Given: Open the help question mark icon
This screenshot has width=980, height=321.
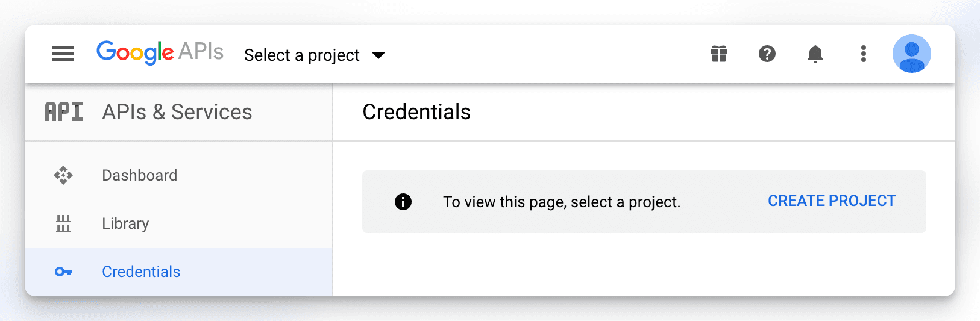Looking at the screenshot, I should coord(767,54).
